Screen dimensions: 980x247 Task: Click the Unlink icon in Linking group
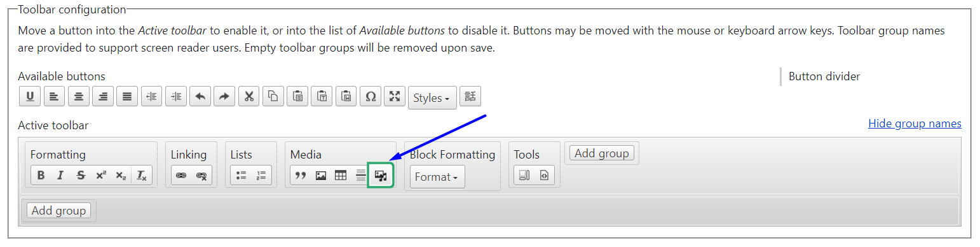pos(201,175)
